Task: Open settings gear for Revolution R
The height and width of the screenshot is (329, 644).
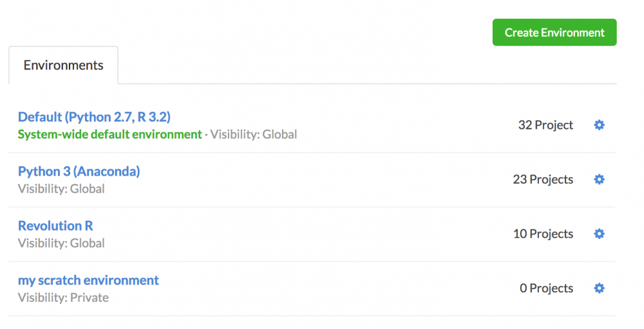Action: (599, 234)
